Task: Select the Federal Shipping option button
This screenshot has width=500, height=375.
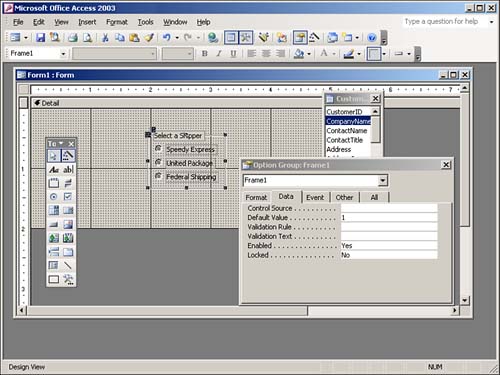Action: (x=159, y=176)
